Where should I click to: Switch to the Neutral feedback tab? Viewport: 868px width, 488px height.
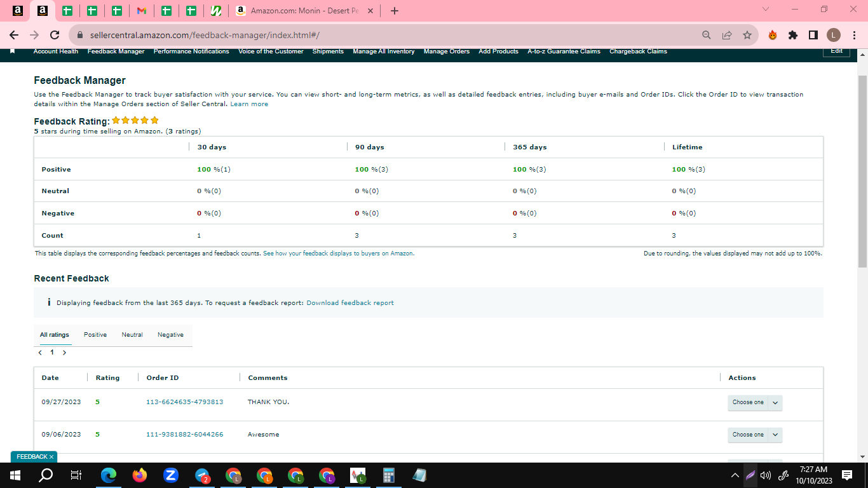pyautogui.click(x=132, y=335)
